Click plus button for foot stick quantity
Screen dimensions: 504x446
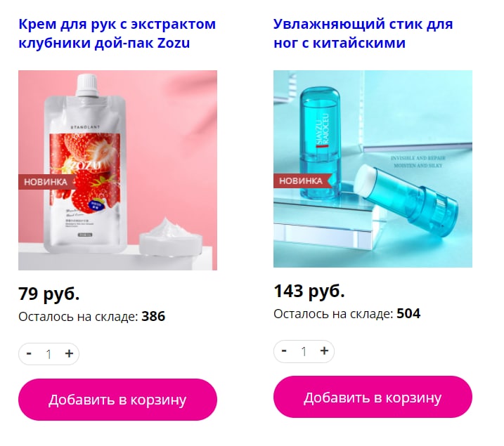[324, 351]
